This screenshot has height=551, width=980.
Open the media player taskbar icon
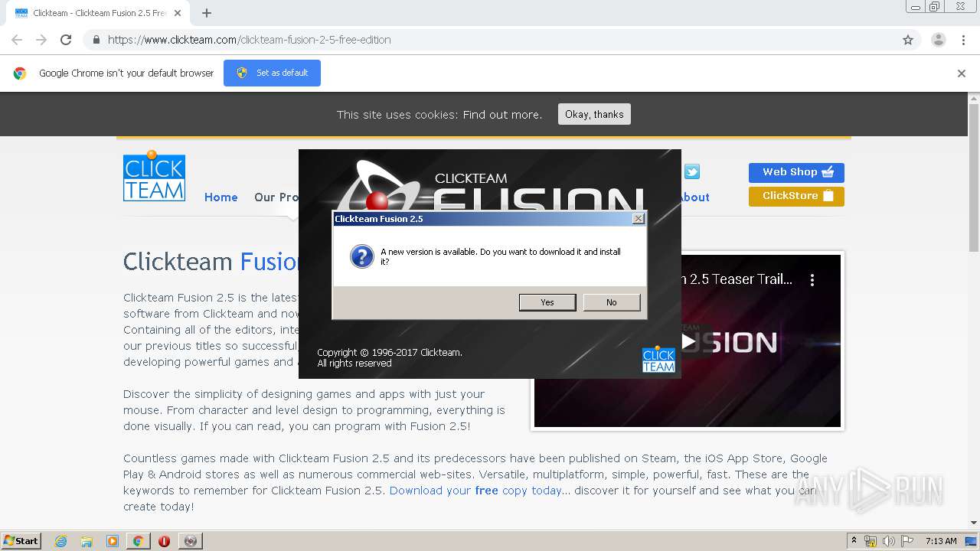click(x=113, y=541)
